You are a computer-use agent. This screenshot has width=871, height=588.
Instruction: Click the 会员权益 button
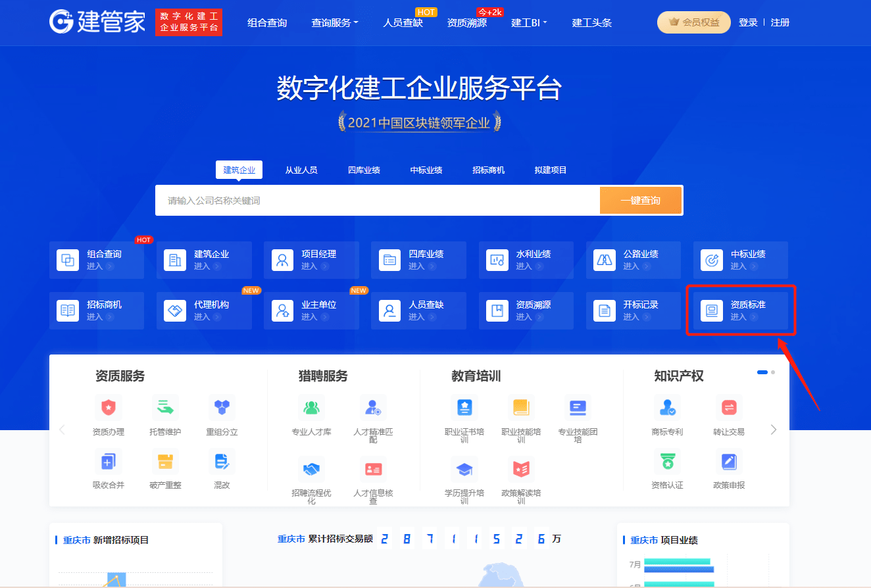coord(694,22)
